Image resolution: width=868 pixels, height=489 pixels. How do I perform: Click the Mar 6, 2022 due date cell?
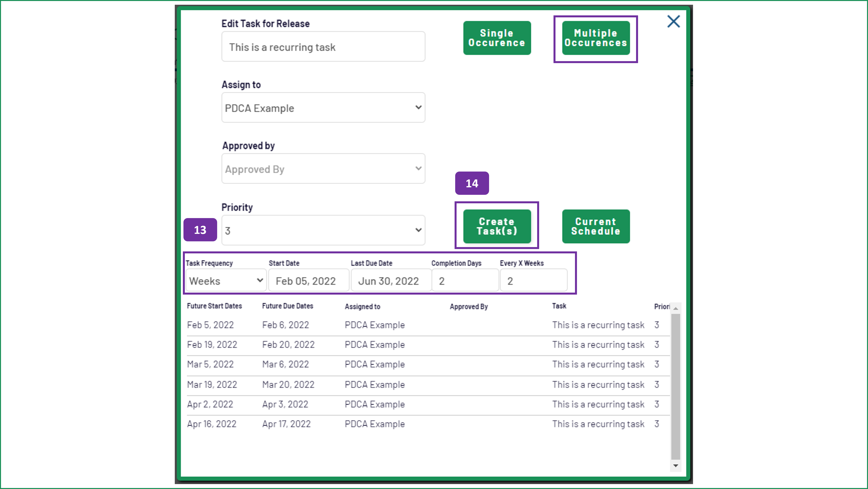click(285, 364)
